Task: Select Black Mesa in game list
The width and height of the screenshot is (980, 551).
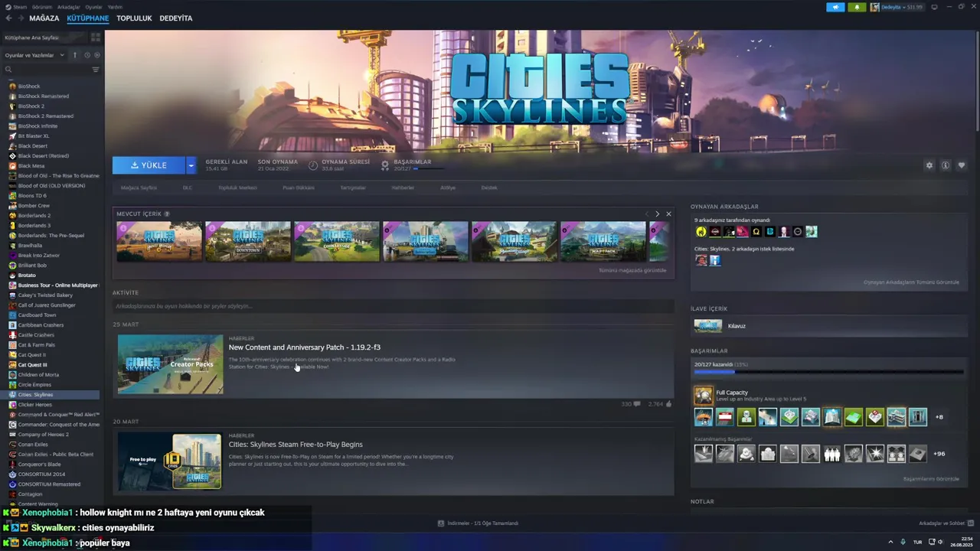Action: (31, 166)
